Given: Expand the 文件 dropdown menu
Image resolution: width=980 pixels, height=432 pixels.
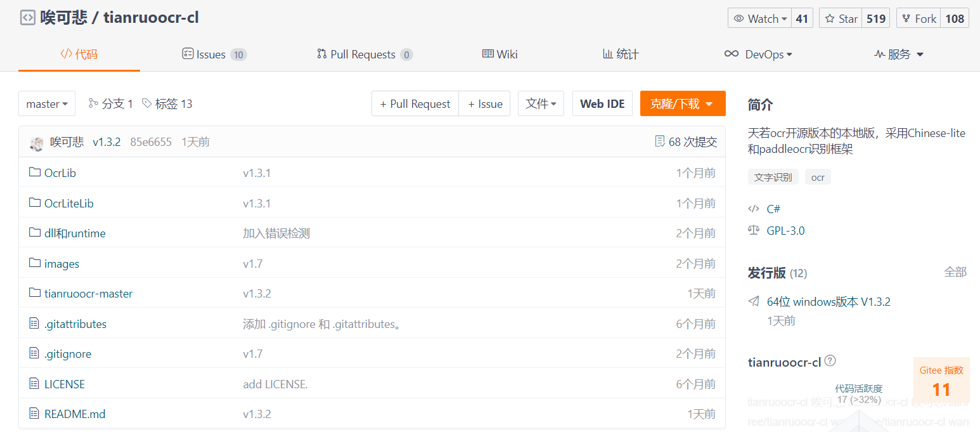Looking at the screenshot, I should [541, 103].
